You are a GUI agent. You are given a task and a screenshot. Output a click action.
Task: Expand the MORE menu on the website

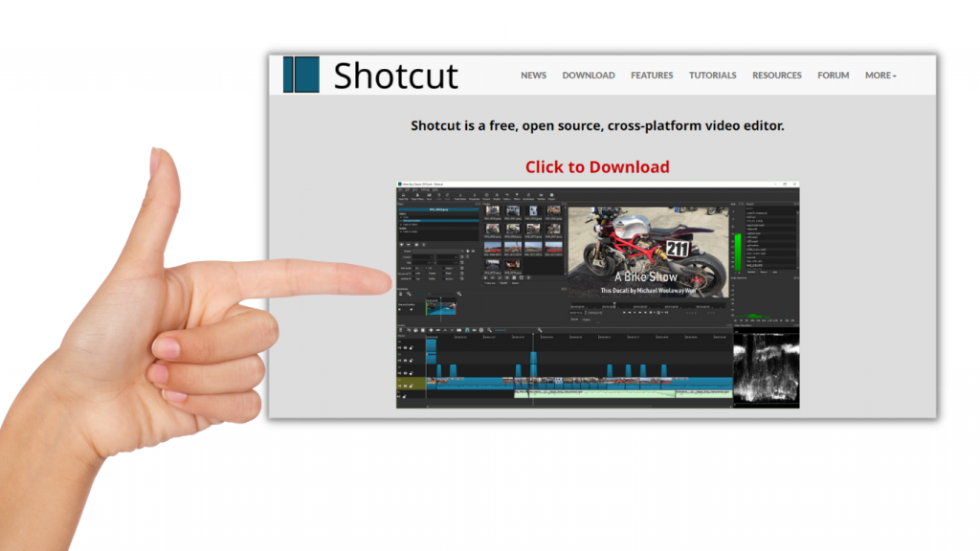tap(880, 75)
